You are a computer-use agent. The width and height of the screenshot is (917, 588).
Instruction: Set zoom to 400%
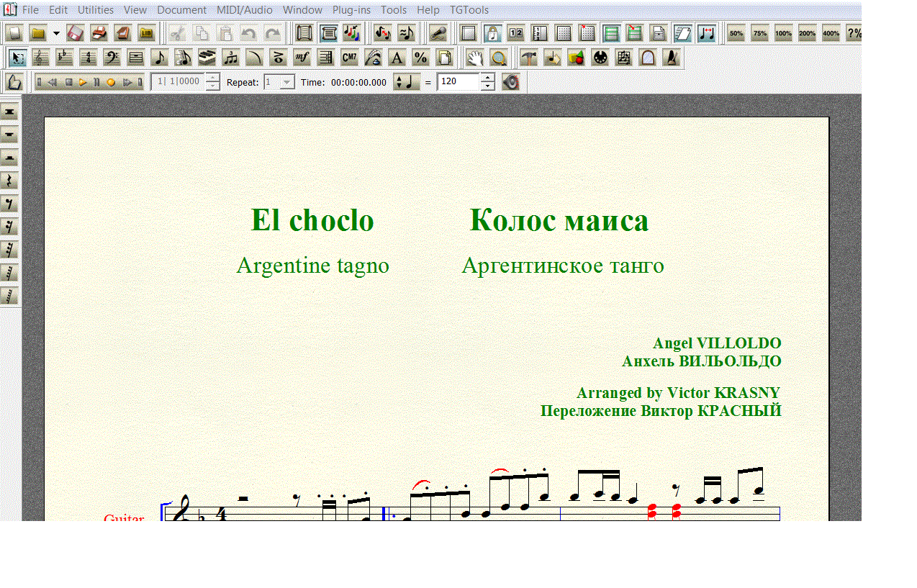tap(831, 33)
